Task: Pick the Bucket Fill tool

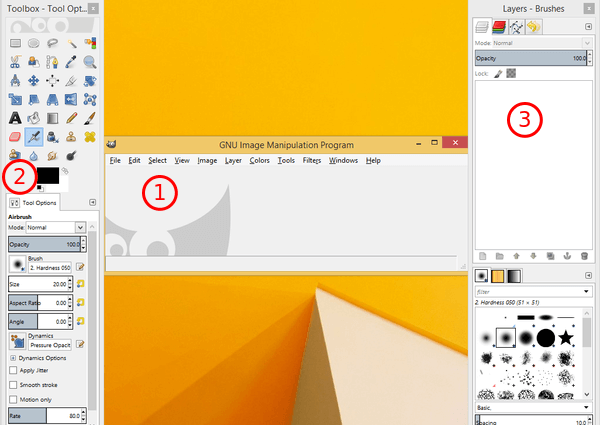Action: [34, 118]
